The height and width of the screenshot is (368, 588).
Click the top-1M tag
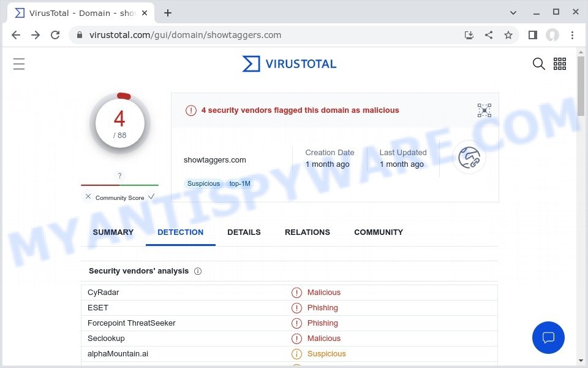pos(239,183)
